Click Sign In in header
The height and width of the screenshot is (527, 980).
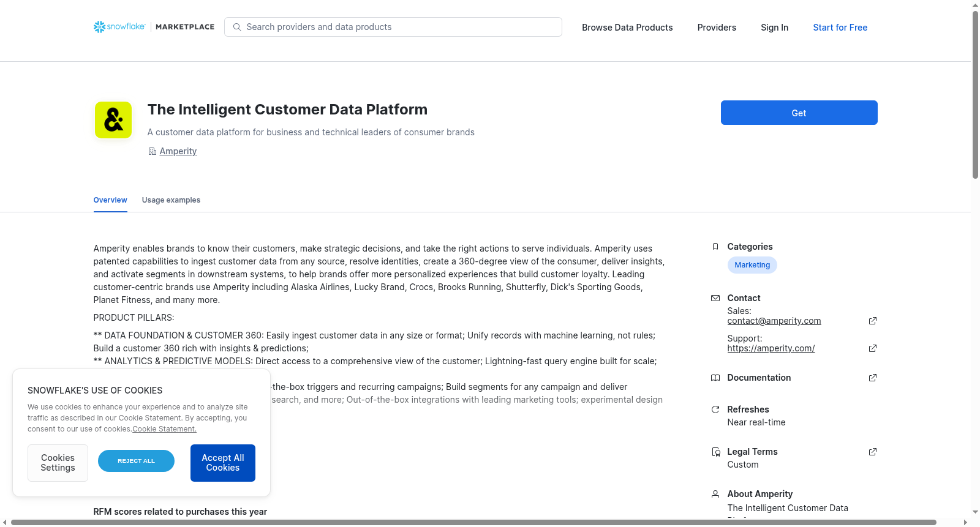pos(774,28)
